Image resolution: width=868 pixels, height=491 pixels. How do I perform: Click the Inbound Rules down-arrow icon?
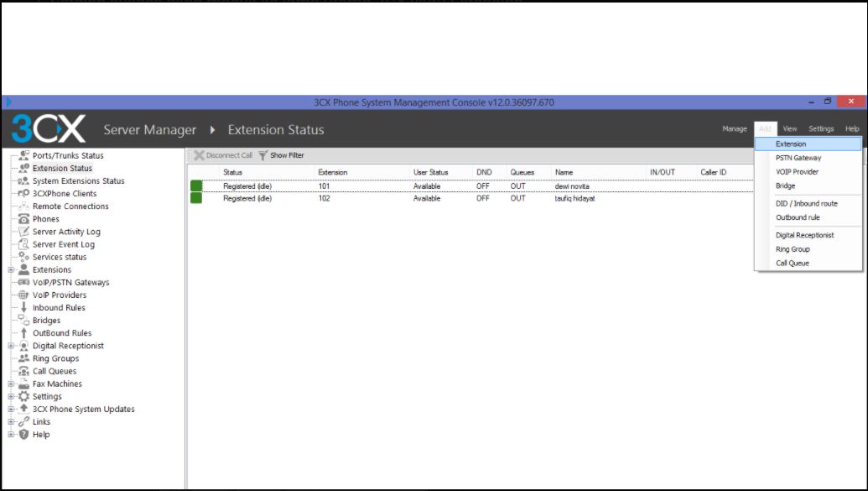23,307
